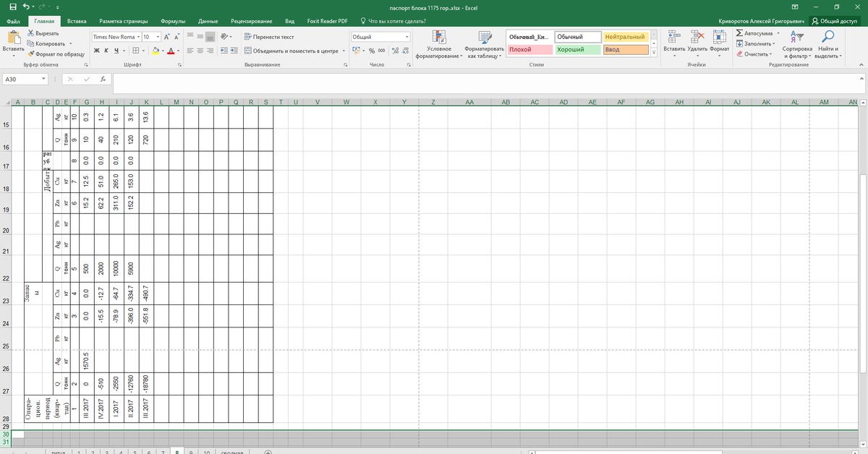
Task: Toggle Bold formatting (Ж)
Action: [97, 51]
